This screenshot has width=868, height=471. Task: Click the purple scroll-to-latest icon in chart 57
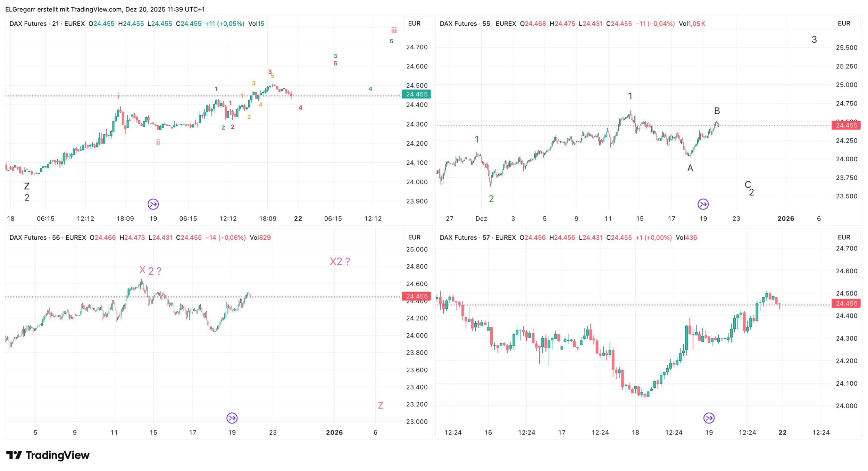[709, 418]
